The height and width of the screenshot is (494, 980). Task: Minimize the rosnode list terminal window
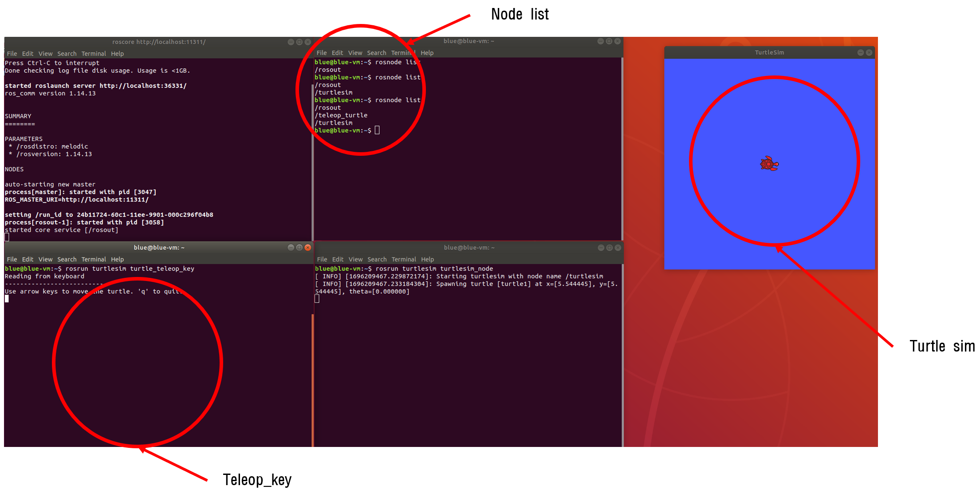pyautogui.click(x=600, y=41)
